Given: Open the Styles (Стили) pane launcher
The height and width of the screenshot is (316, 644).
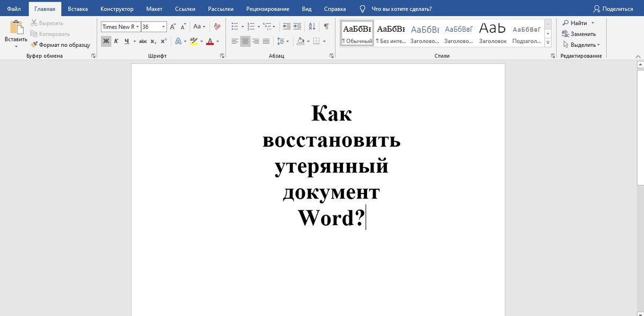Looking at the screenshot, I should [553, 56].
